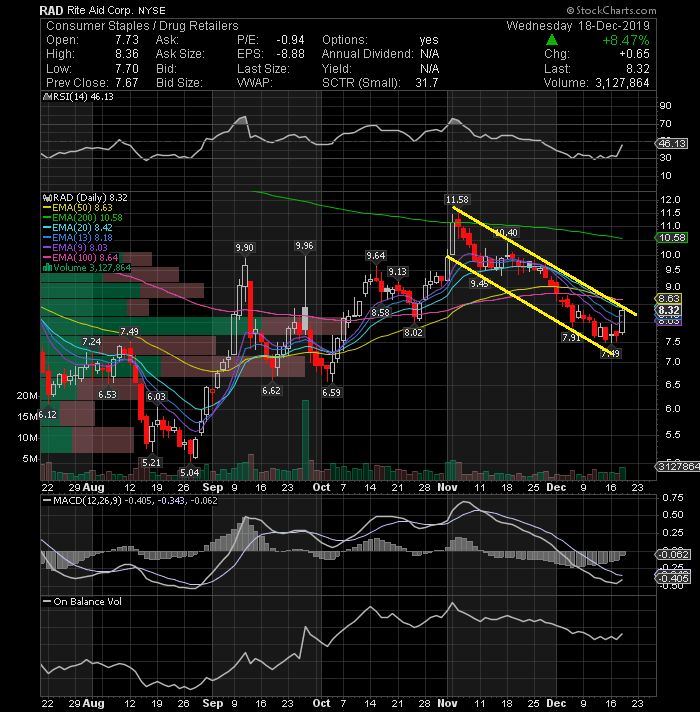
Task: Click the 8.02 low label
Action: (413, 333)
